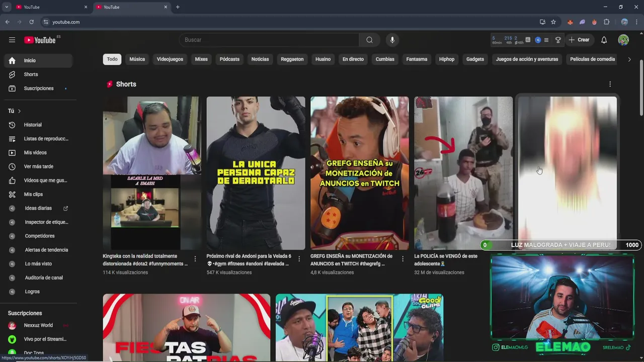Screen dimensions: 644x362
Task: Open options for the Andoni rival short
Action: tap(299, 259)
